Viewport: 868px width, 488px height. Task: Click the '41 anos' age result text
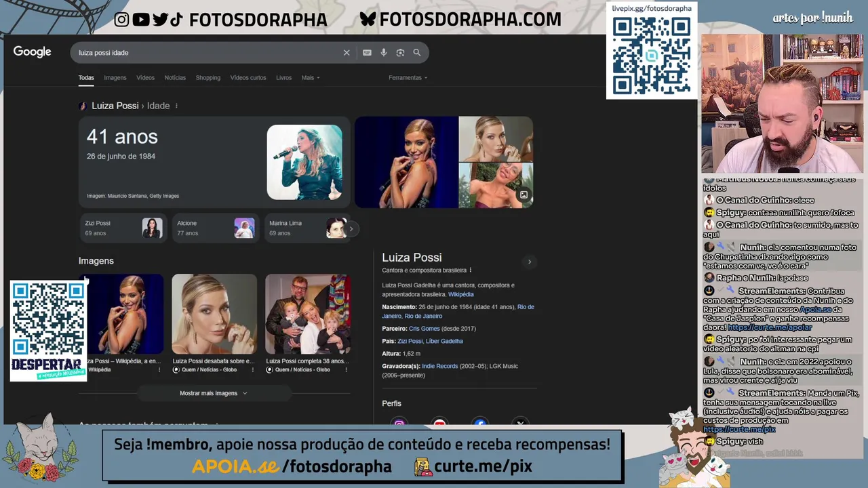(x=122, y=137)
